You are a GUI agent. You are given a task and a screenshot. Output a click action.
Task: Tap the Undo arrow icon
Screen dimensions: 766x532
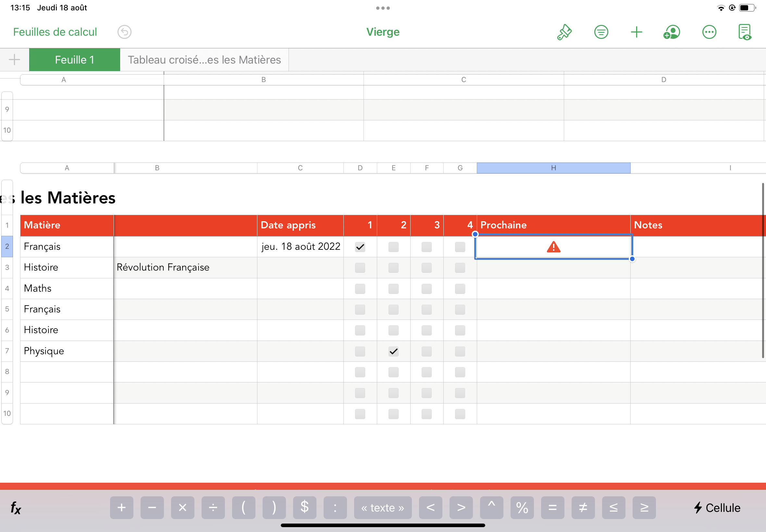point(124,32)
